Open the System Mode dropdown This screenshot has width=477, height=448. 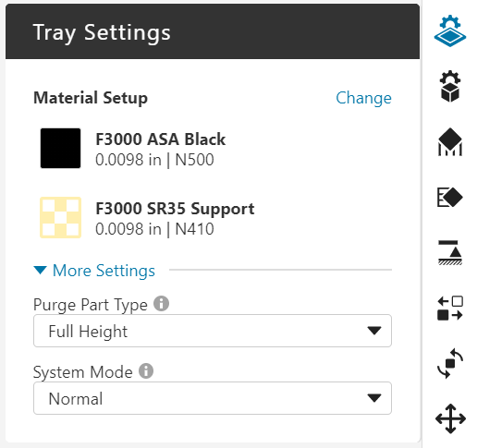(x=213, y=398)
